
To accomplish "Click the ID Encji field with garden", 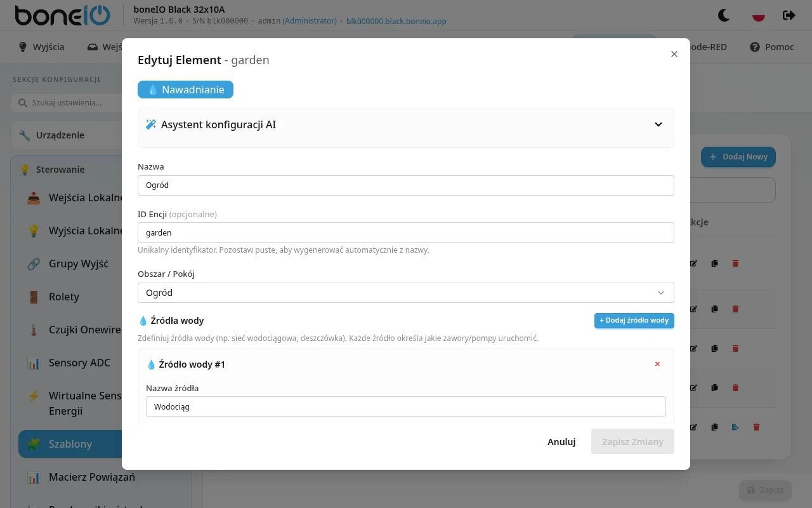I will [406, 232].
